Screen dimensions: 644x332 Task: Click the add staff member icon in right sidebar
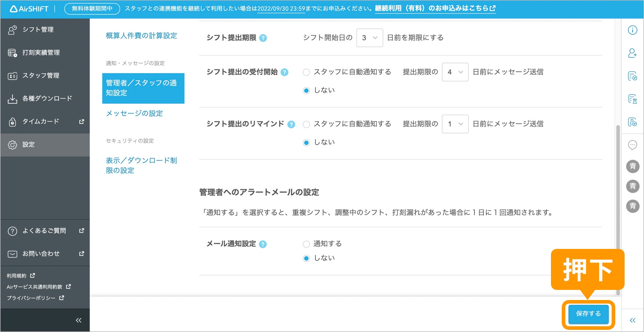(x=633, y=53)
